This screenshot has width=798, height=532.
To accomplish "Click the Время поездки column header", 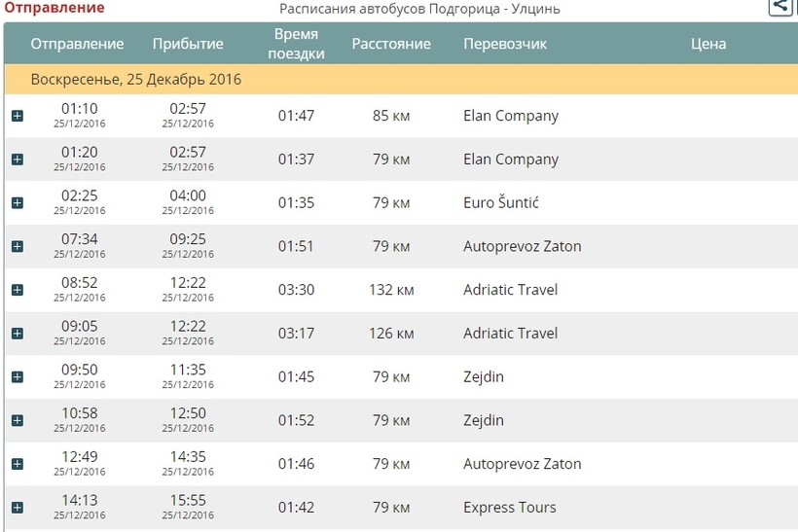I will (x=296, y=44).
